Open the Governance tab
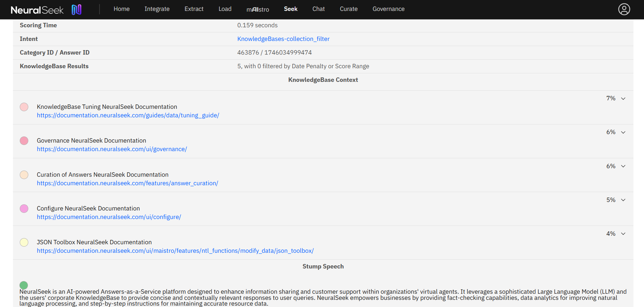The image size is (644, 307). click(x=388, y=9)
